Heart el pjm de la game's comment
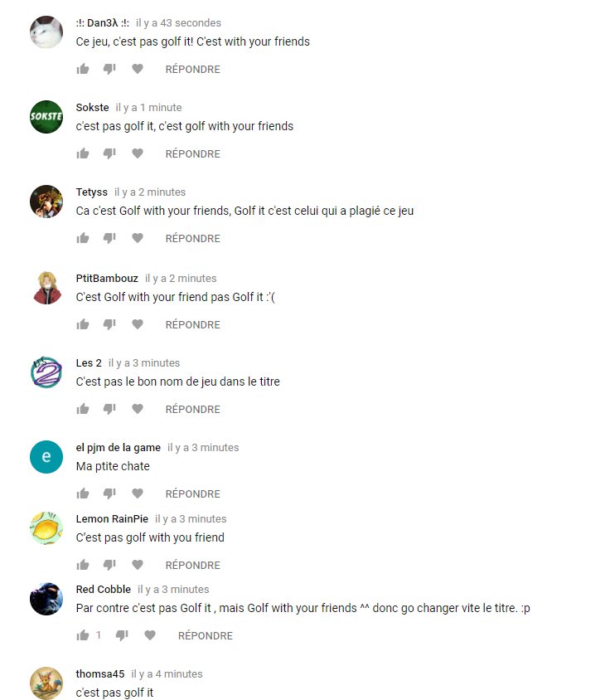The width and height of the screenshot is (605, 700). click(138, 493)
